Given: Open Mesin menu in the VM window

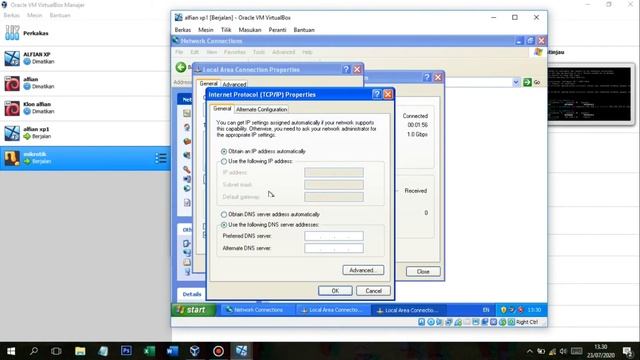Looking at the screenshot, I should (206, 30).
